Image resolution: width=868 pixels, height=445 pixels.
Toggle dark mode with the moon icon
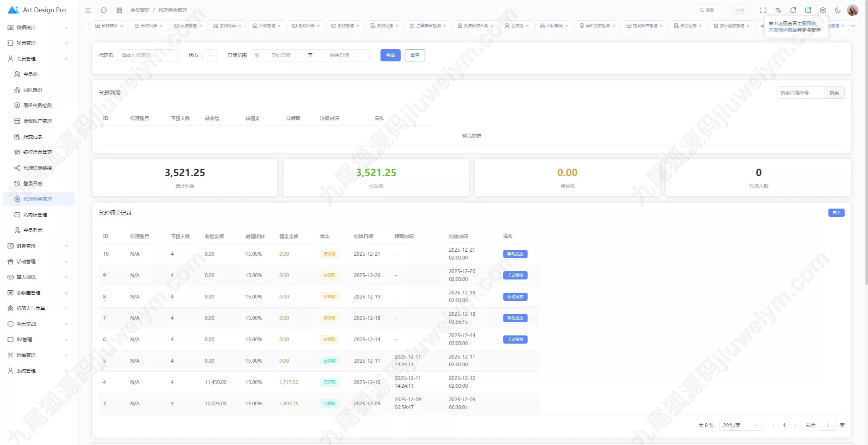[838, 10]
